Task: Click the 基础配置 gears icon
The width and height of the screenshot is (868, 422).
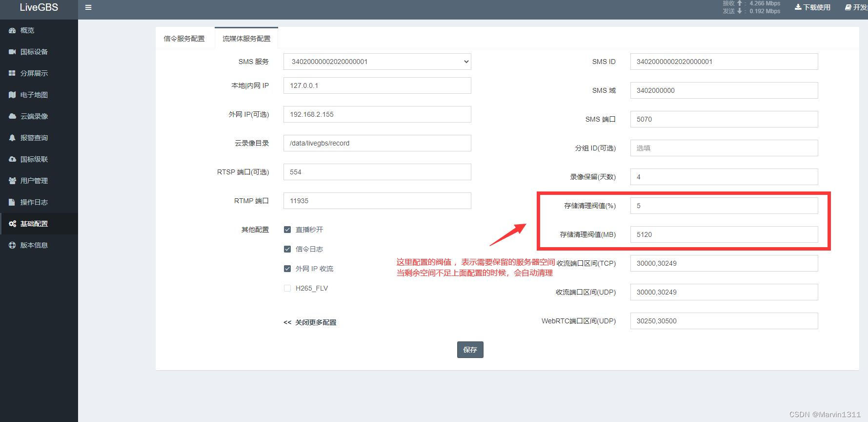Action: (x=12, y=224)
